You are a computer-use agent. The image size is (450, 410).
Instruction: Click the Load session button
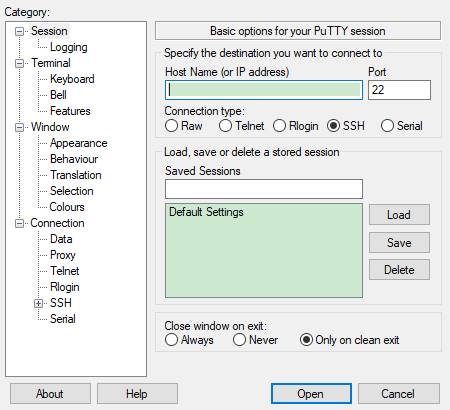click(x=399, y=215)
